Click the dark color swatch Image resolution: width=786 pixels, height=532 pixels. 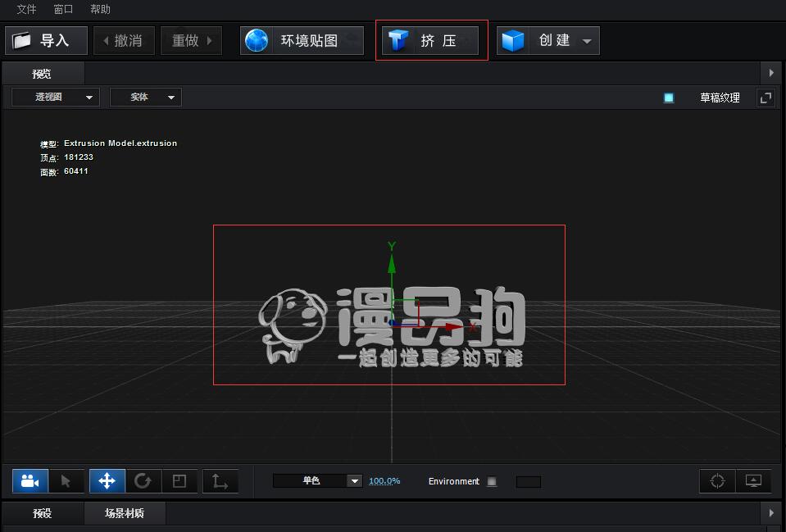529,482
